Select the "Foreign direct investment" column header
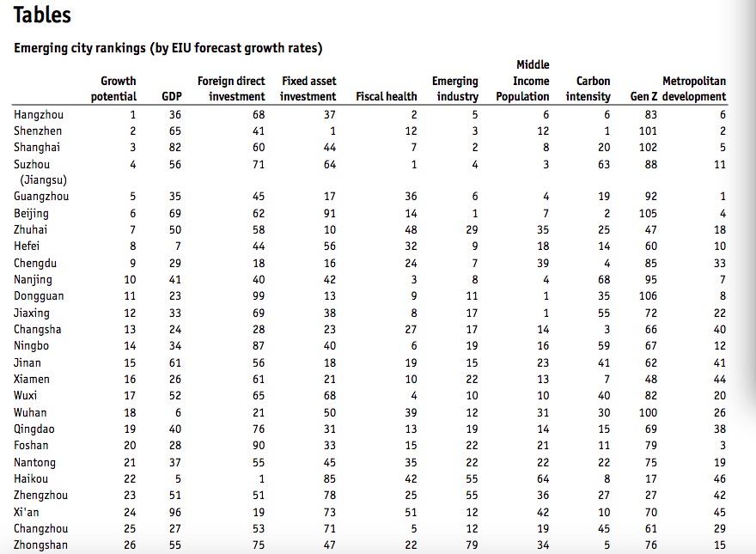 click(x=231, y=88)
